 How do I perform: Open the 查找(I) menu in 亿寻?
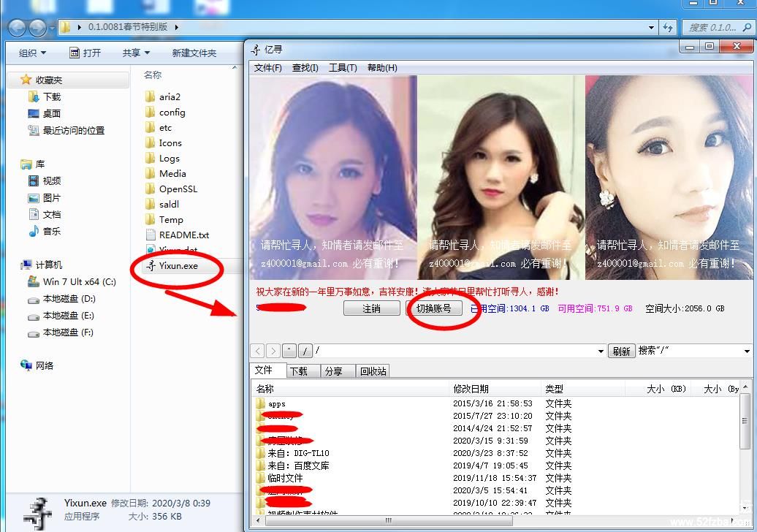(305, 67)
